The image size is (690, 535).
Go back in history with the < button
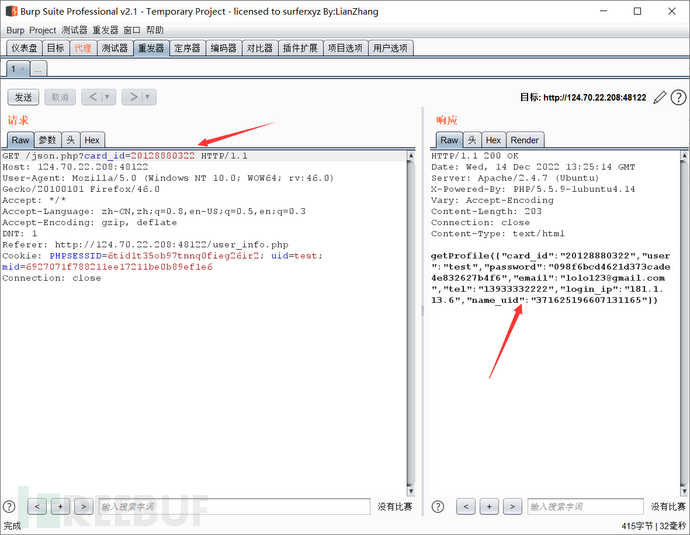point(92,97)
